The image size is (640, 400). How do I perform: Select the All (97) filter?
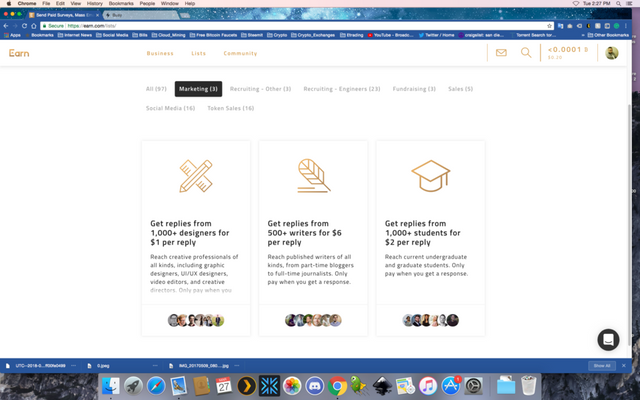click(156, 89)
